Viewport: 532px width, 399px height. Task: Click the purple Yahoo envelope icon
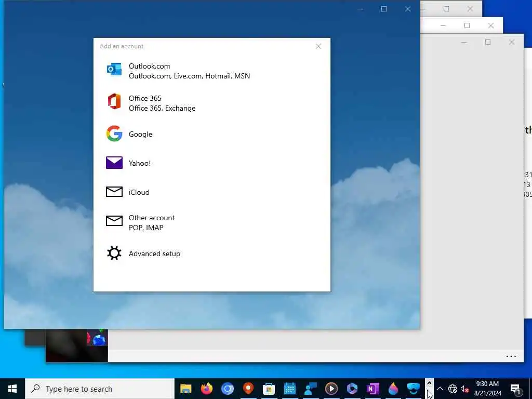click(114, 163)
